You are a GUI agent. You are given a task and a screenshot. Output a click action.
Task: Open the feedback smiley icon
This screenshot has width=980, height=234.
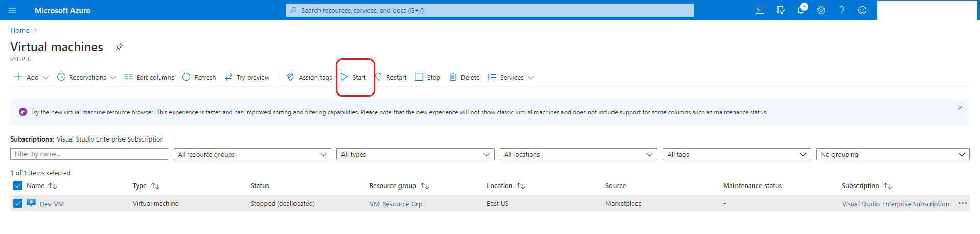(x=862, y=10)
